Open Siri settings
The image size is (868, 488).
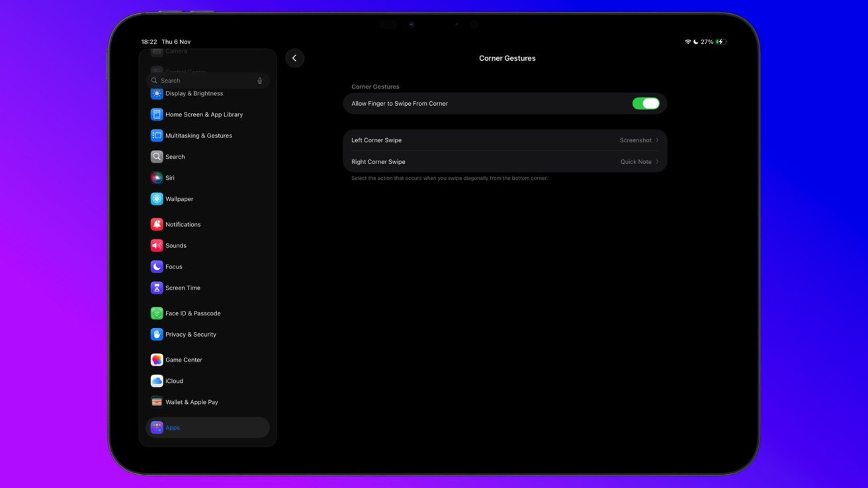coord(169,177)
